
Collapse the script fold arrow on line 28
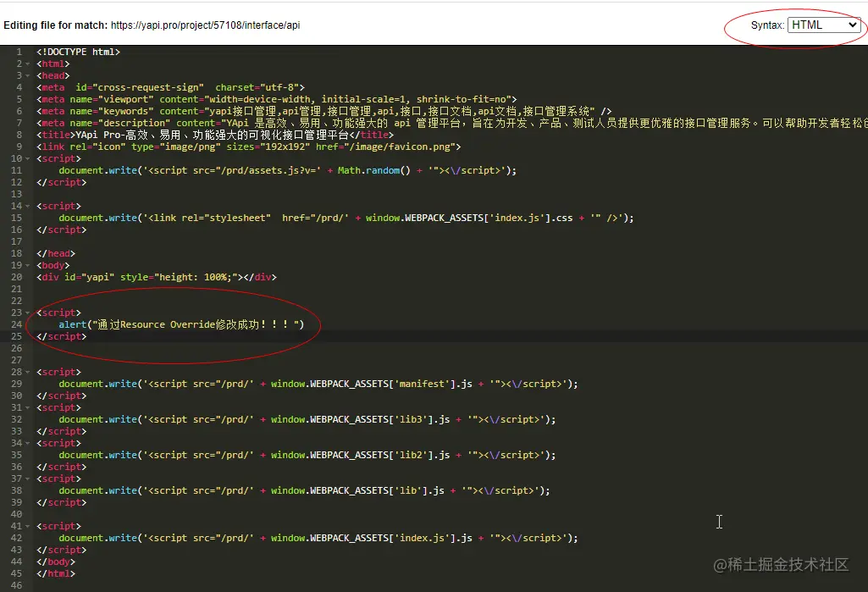point(28,372)
